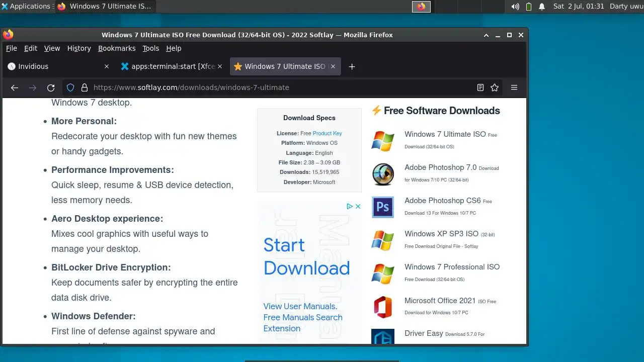This screenshot has height=362, width=644.
Task: Open the notifications bell in the panel
Action: 542,7
